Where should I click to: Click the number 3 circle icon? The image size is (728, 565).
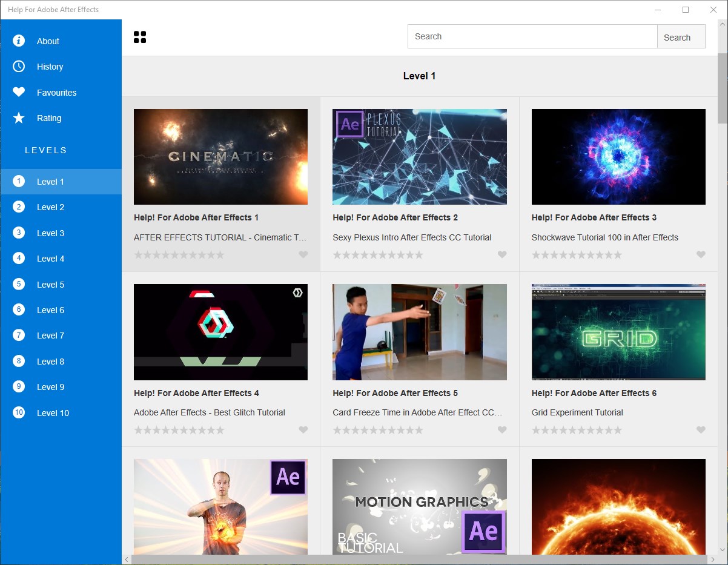pos(19,233)
